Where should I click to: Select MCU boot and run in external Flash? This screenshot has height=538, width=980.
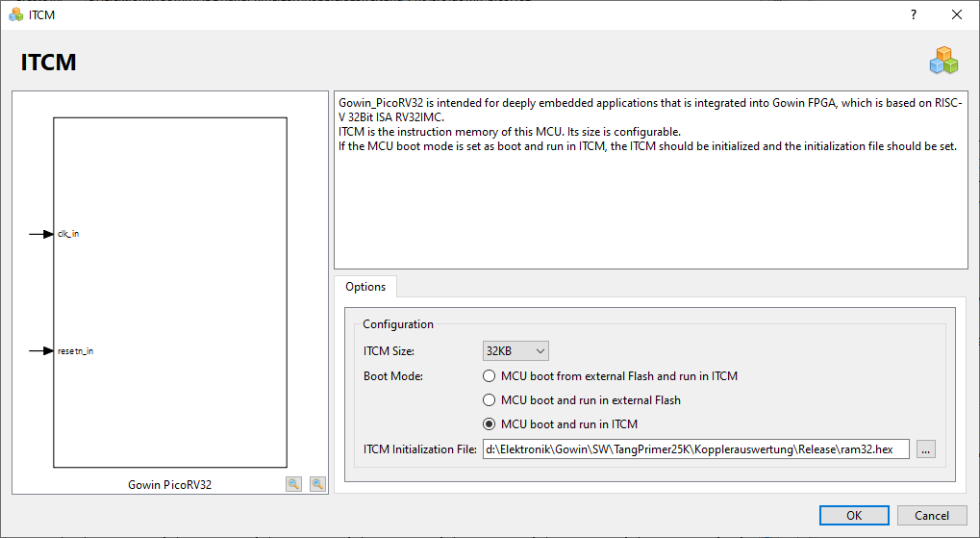(x=582, y=399)
